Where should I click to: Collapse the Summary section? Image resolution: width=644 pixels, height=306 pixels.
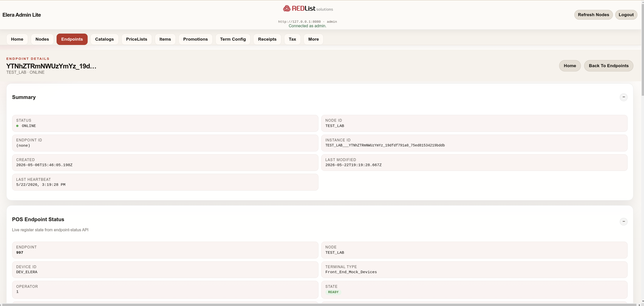[x=623, y=97]
